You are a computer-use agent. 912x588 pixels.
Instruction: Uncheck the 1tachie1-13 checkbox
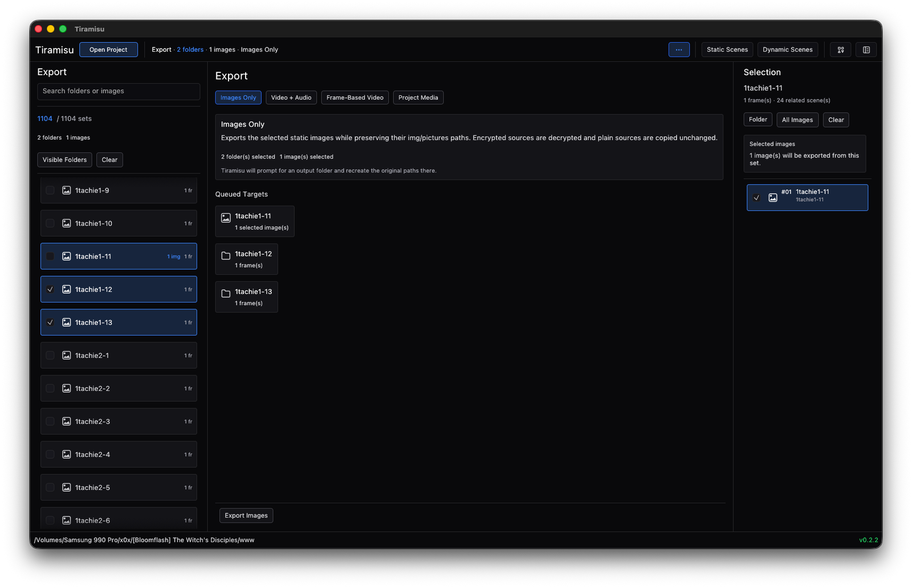tap(50, 322)
